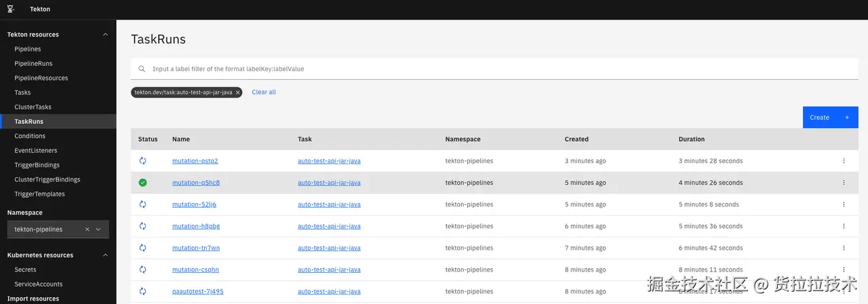Click the Create button
Screen dimensions: 868x304
(x=831, y=117)
